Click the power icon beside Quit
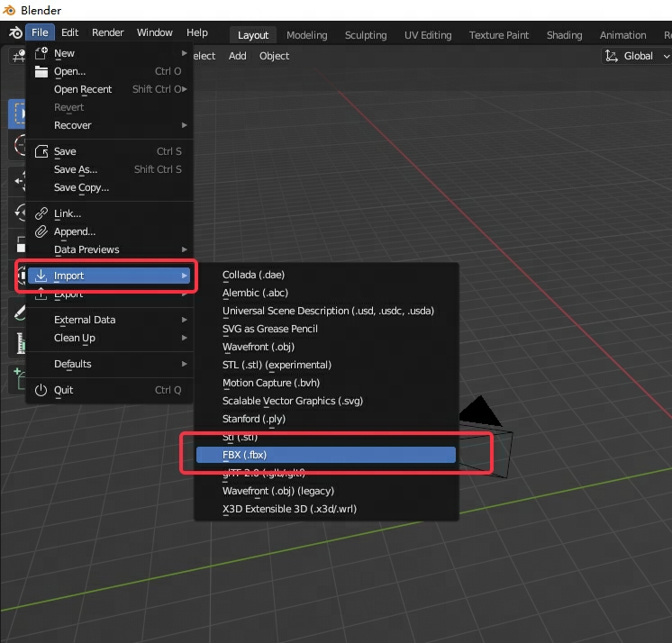 click(41, 390)
